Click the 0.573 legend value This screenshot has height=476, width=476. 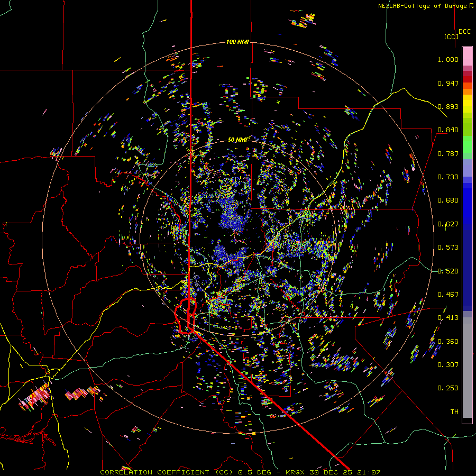pyautogui.click(x=448, y=248)
